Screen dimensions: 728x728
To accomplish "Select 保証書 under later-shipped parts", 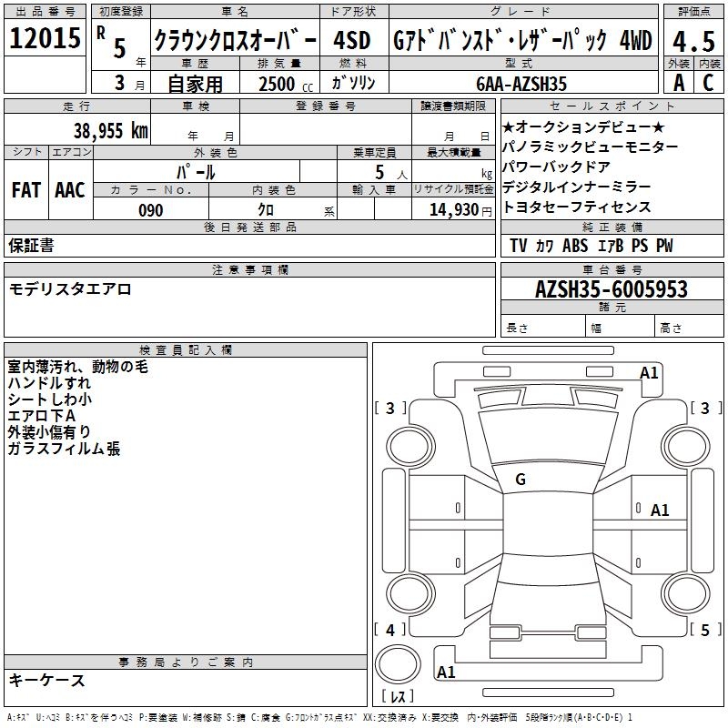I will 31,246.
